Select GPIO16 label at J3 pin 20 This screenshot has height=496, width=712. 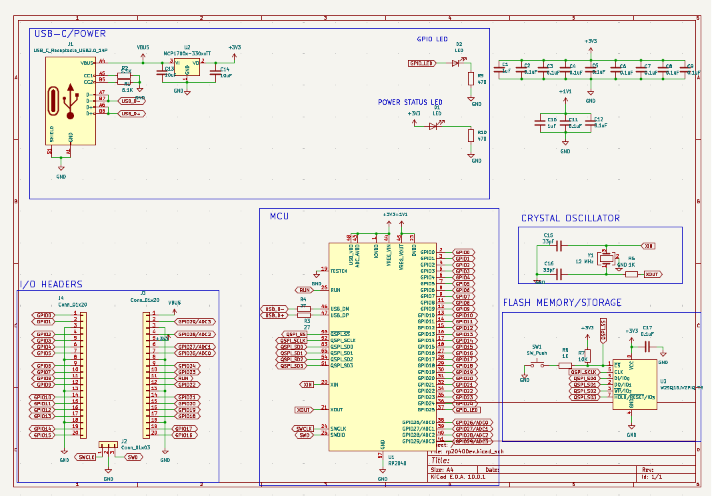pyautogui.click(x=184, y=435)
